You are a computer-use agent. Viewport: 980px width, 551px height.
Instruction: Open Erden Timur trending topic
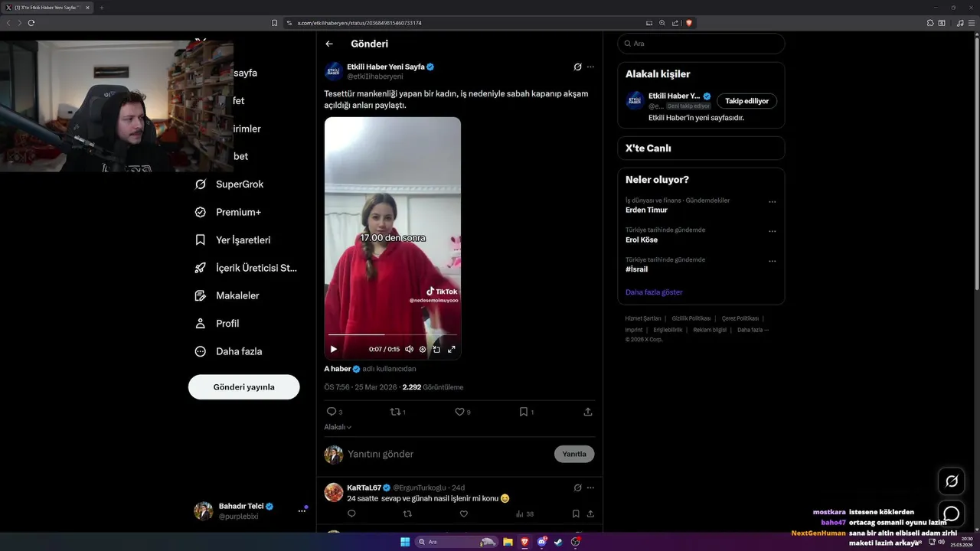coord(646,210)
